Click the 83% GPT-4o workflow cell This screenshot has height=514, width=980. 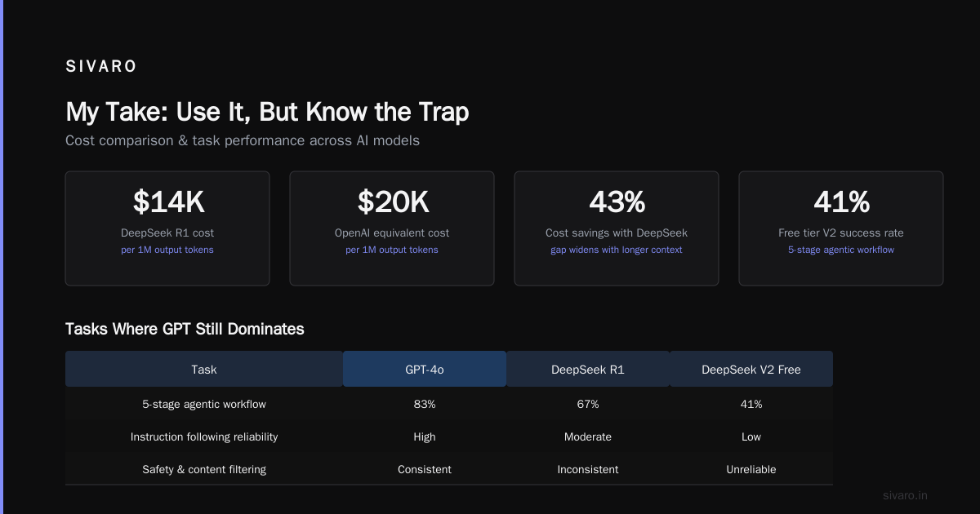(425, 404)
